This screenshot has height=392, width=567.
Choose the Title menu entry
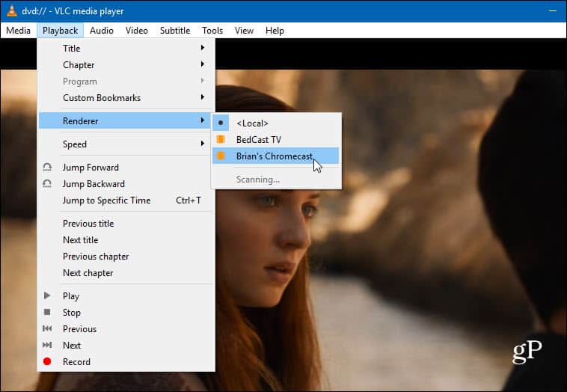point(126,48)
